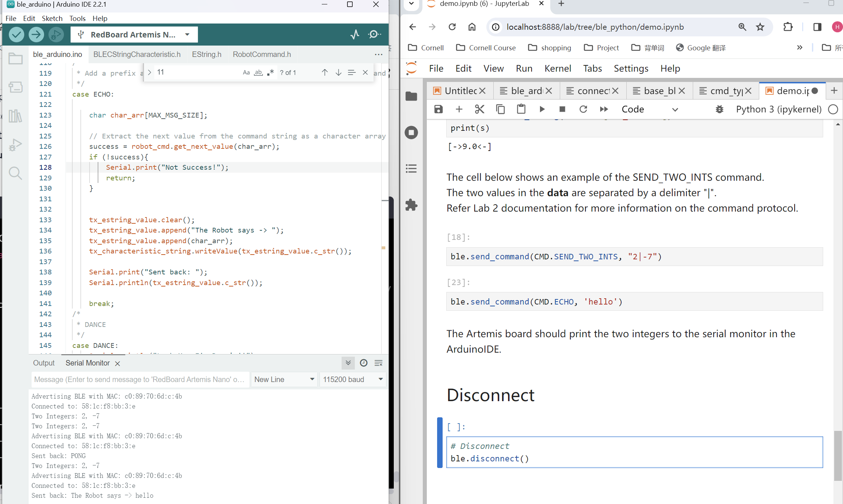Click the notebook vertical scrollbar thumb
843x504 pixels.
coord(838,456)
